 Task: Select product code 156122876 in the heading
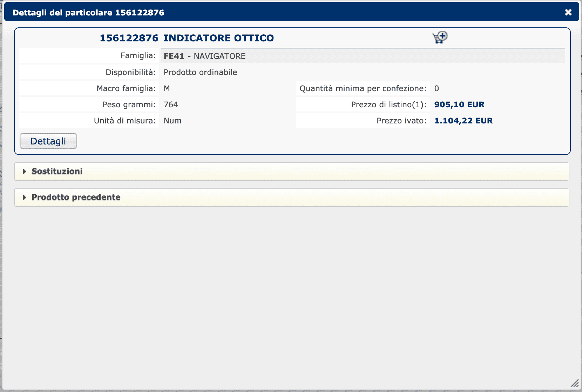pyautogui.click(x=129, y=38)
